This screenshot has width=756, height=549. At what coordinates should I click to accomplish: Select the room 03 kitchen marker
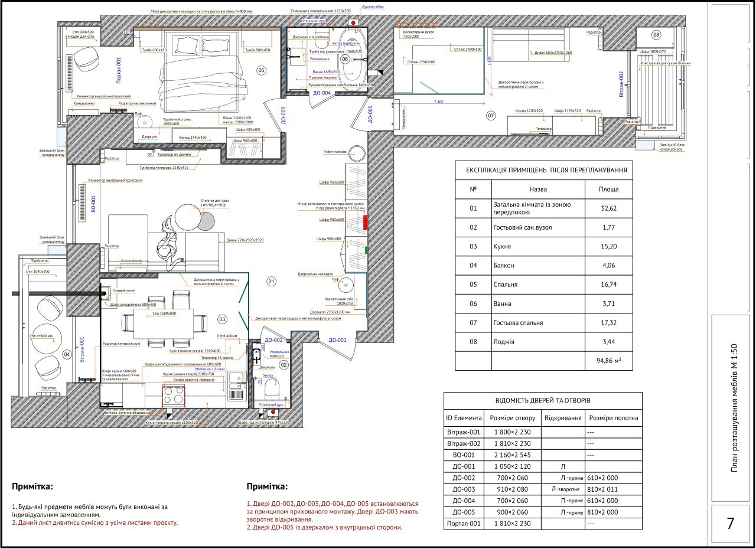pyautogui.click(x=222, y=319)
